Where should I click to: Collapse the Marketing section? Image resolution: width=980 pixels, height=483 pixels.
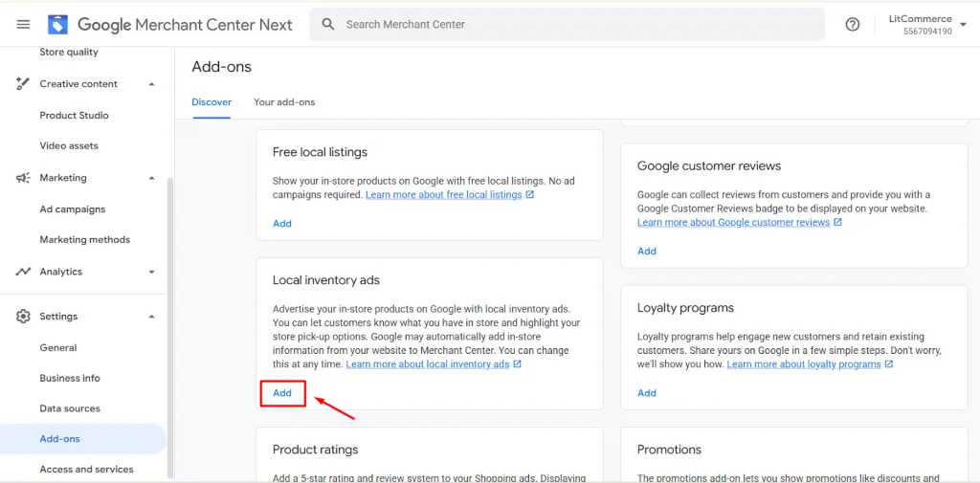[151, 178]
